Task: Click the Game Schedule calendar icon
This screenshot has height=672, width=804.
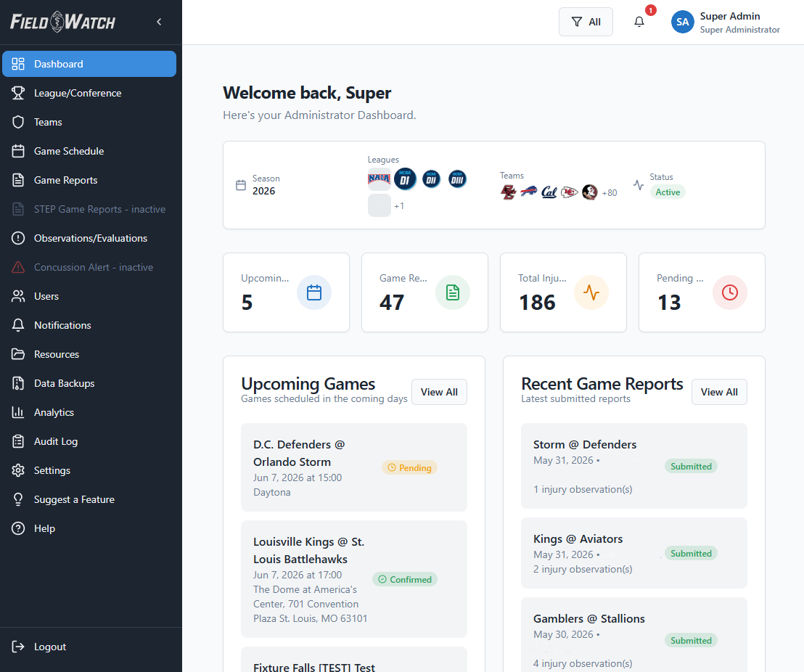Action: (18, 151)
